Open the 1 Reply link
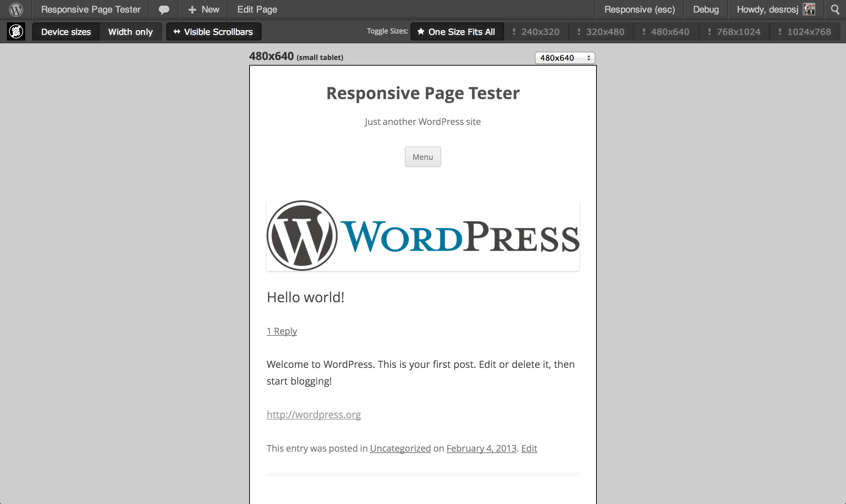Image resolution: width=846 pixels, height=504 pixels. pyautogui.click(x=282, y=331)
